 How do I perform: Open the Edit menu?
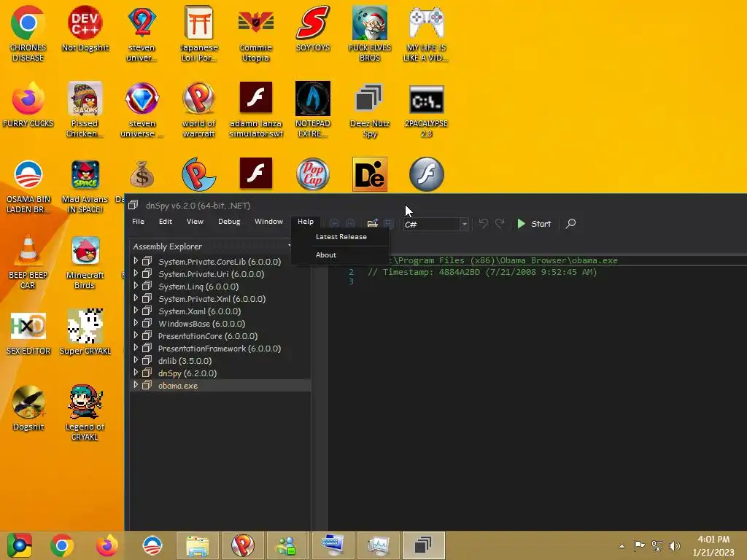(x=166, y=222)
